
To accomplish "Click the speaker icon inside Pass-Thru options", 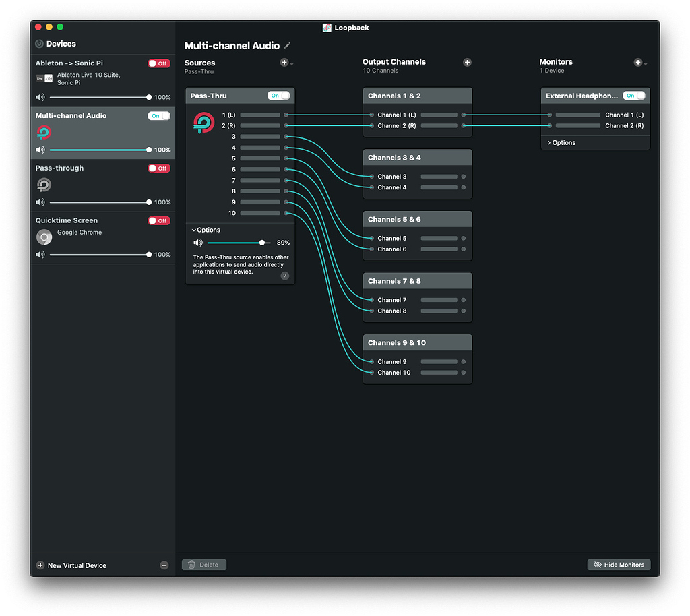I will point(198,242).
